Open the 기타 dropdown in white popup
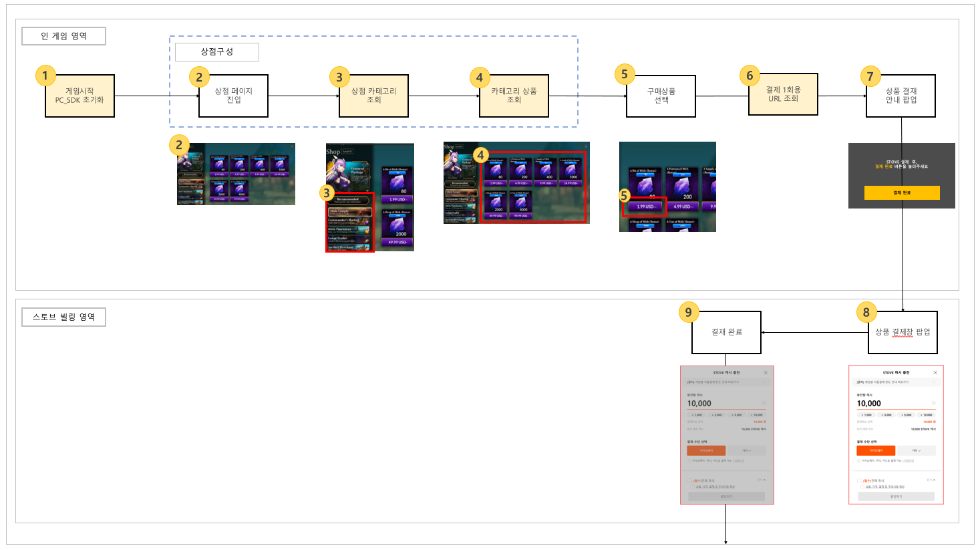 point(917,450)
